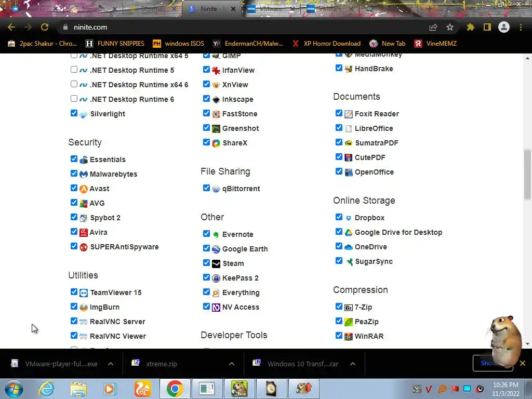Open the XP Horror Download bookmark
532x399 pixels.
(327, 44)
